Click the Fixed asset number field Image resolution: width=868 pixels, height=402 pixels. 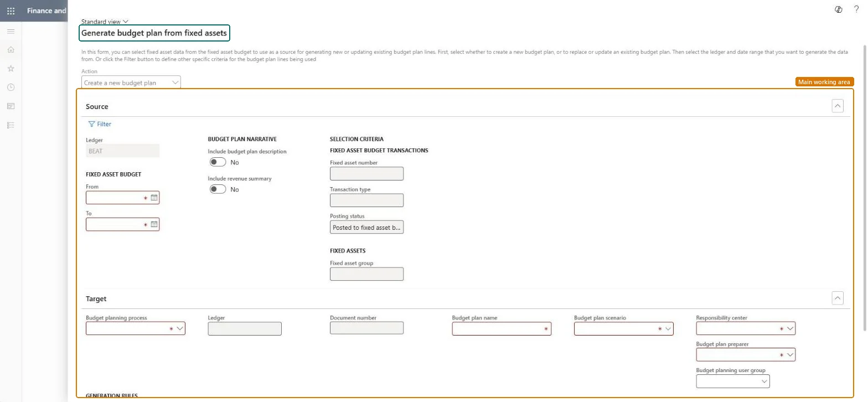(x=366, y=174)
